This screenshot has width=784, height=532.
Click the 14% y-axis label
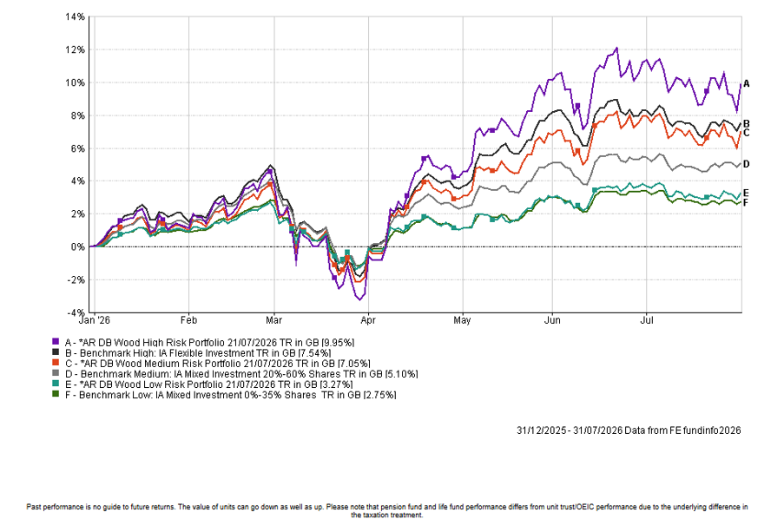75,17
